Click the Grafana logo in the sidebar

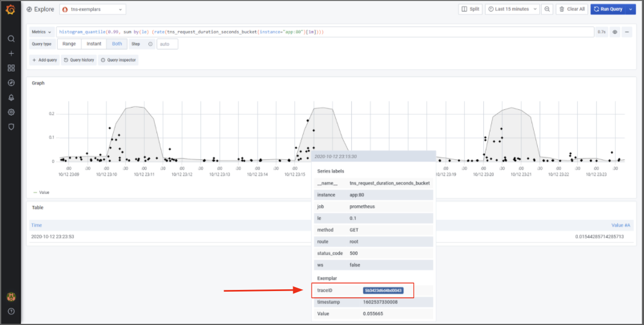[10, 10]
